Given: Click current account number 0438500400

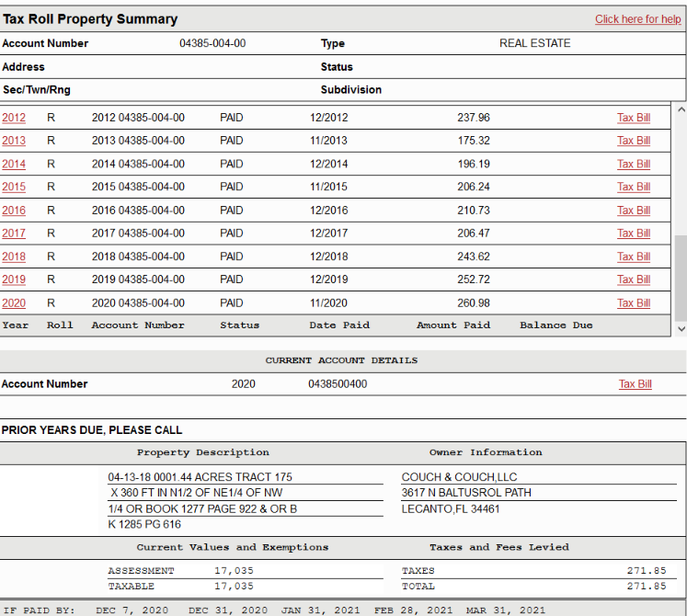Looking at the screenshot, I should coord(338,384).
